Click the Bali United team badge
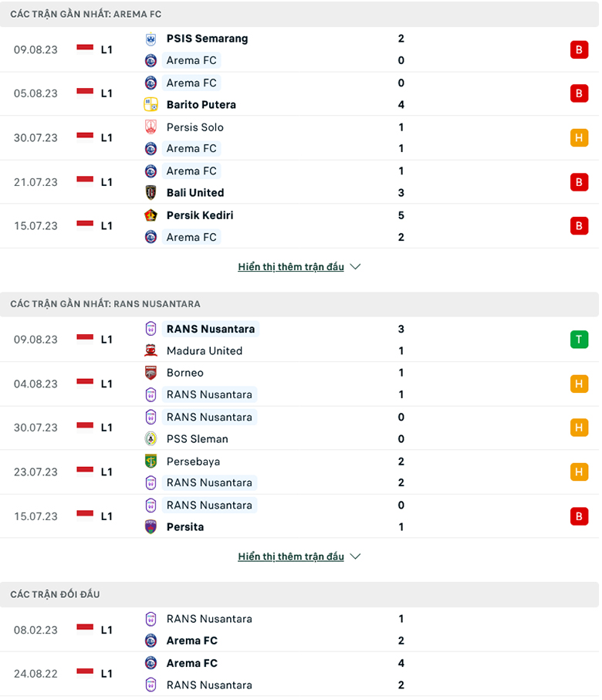 point(150,193)
